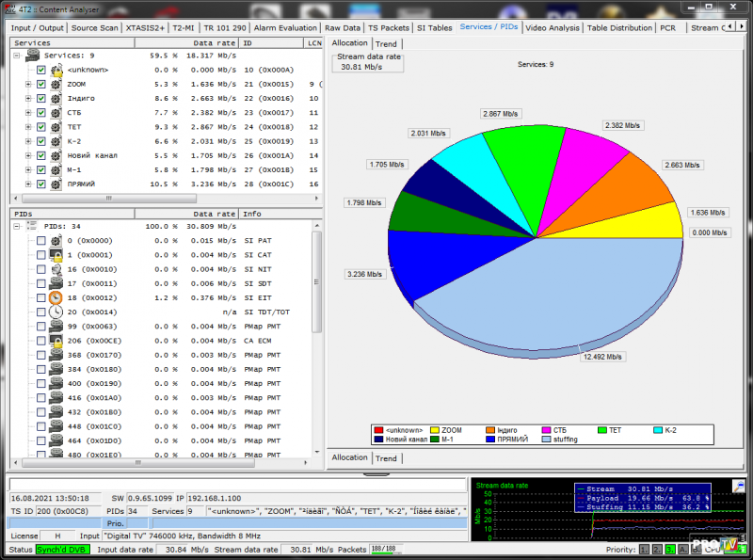Screen dimensions: 753x560
Task: Open the Trend tab above the pie chart
Action: click(x=387, y=43)
